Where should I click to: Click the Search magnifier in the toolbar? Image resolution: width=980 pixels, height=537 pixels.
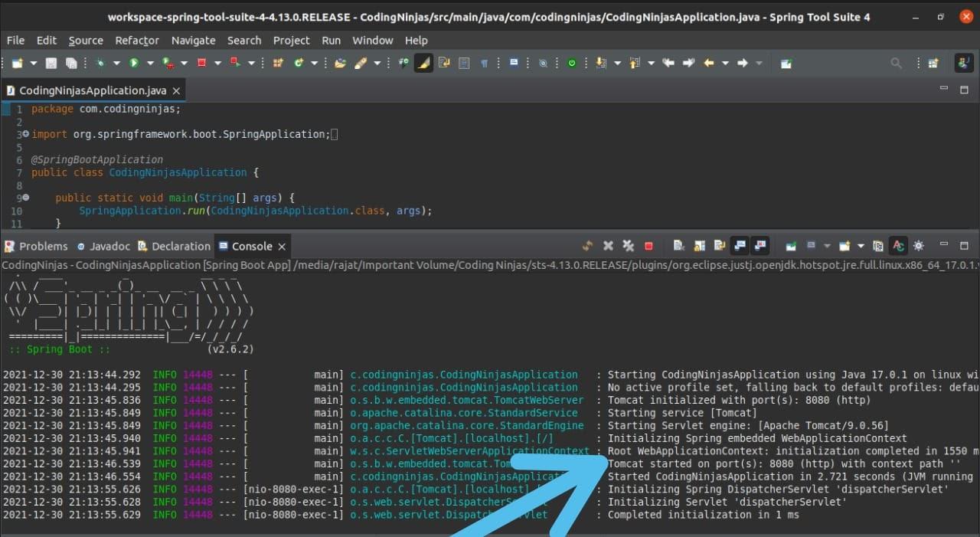coord(895,63)
